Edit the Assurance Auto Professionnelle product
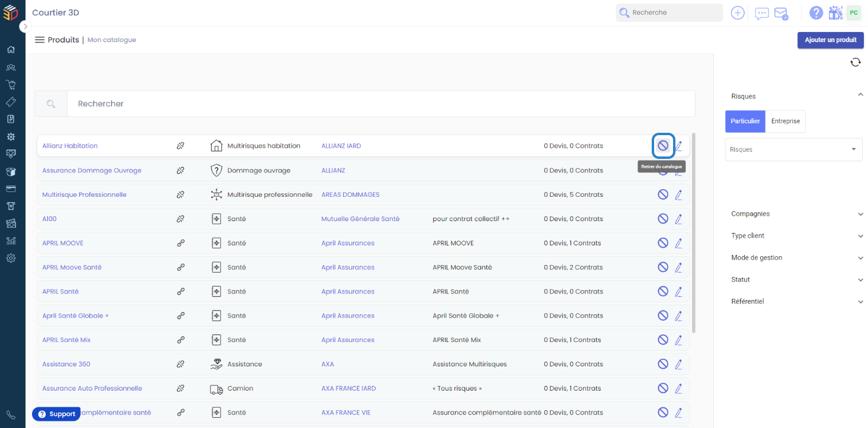 coord(679,388)
